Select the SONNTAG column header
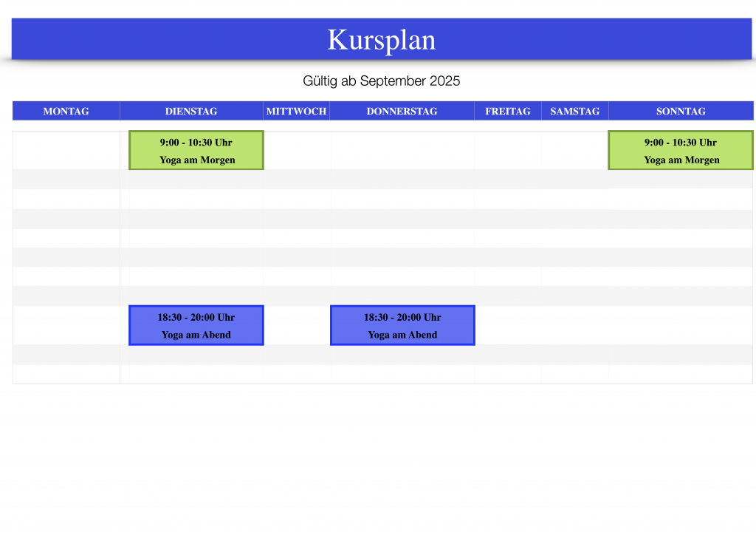The image size is (756, 535). point(681,111)
